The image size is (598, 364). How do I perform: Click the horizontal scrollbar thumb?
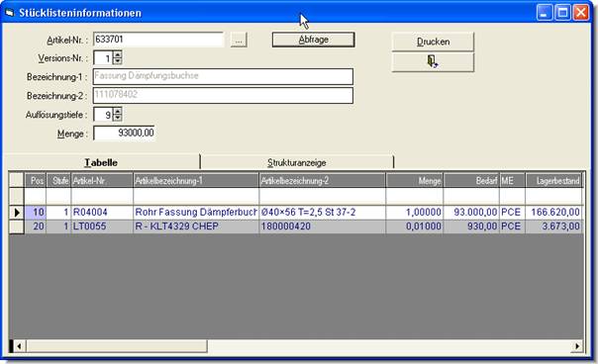click(117, 346)
